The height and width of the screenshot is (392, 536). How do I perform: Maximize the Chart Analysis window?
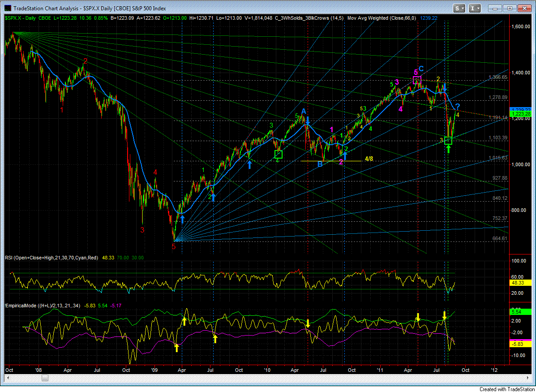(x=510, y=8)
